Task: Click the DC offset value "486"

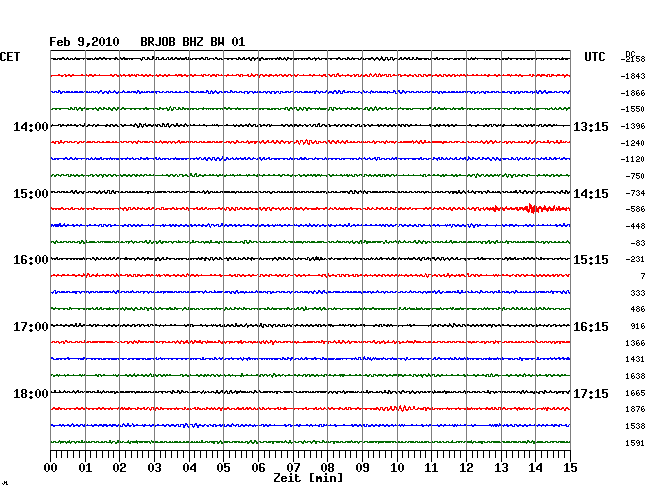Action: click(638, 309)
